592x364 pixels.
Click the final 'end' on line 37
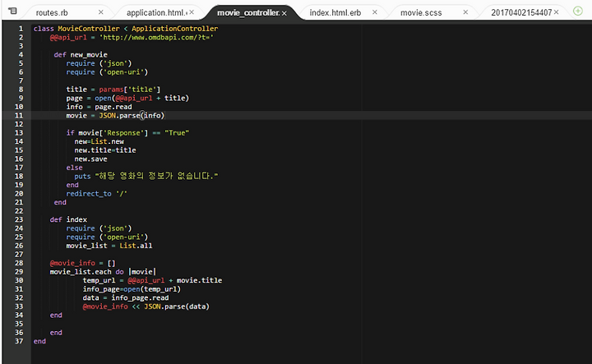pyautogui.click(x=39, y=341)
